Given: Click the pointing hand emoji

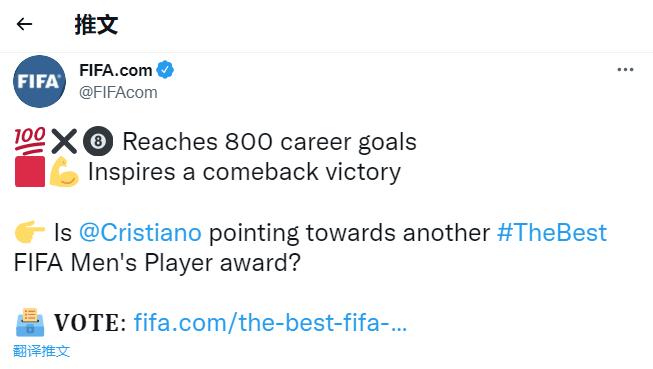Looking at the screenshot, I should (30, 232).
